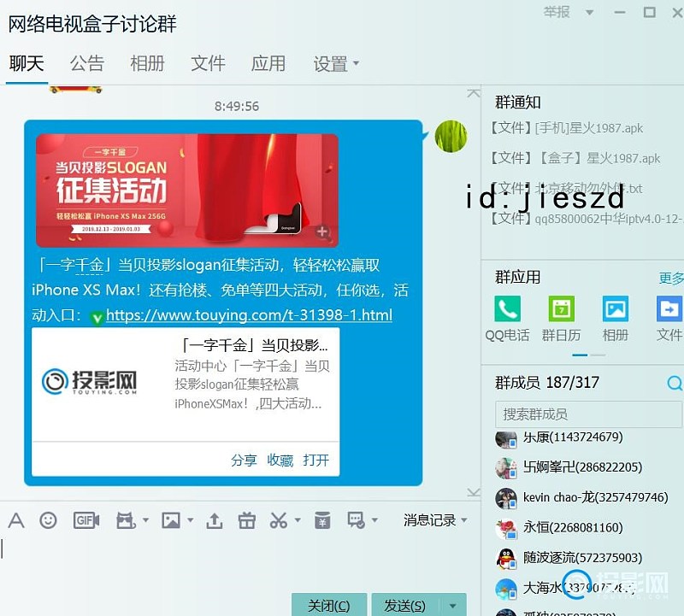684x616 pixels.
Task: Click the 举报 report button
Action: [x=557, y=12]
